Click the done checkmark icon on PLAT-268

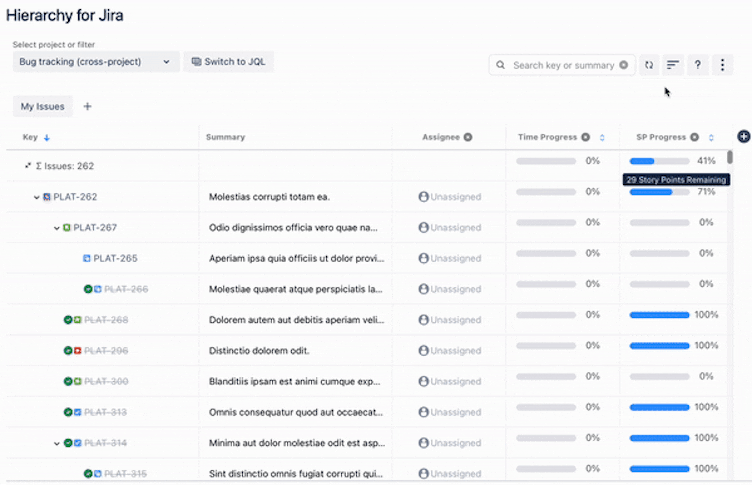click(x=68, y=319)
